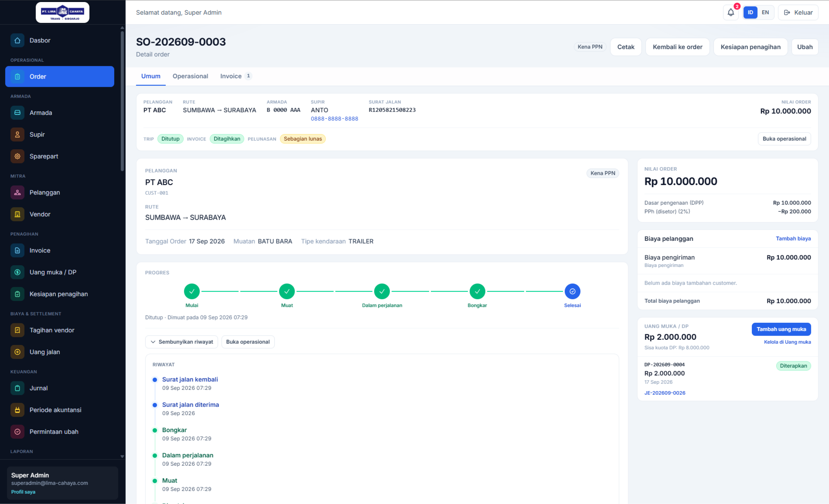Open the Sparepart gear icon
Screen dimensions: 829x504
coord(17,156)
